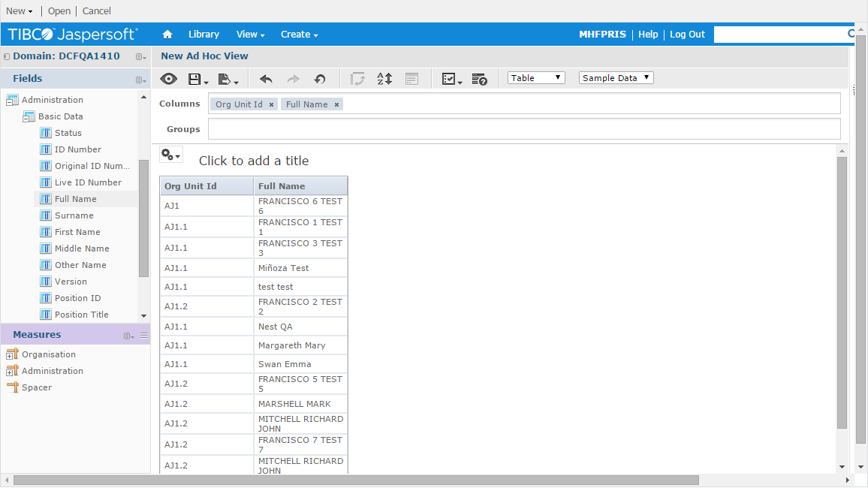Click the home icon in navbar
Viewport: 868px width, 488px height.
coord(167,35)
